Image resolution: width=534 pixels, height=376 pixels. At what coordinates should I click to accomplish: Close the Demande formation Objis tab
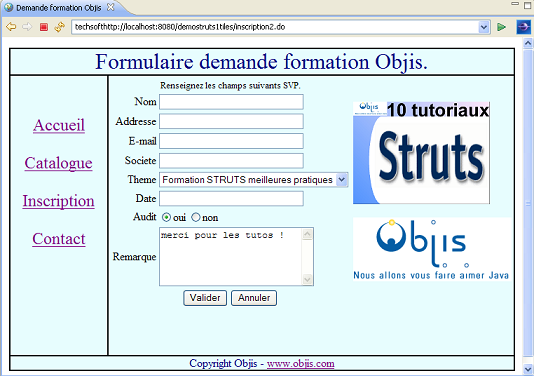[x=111, y=7]
